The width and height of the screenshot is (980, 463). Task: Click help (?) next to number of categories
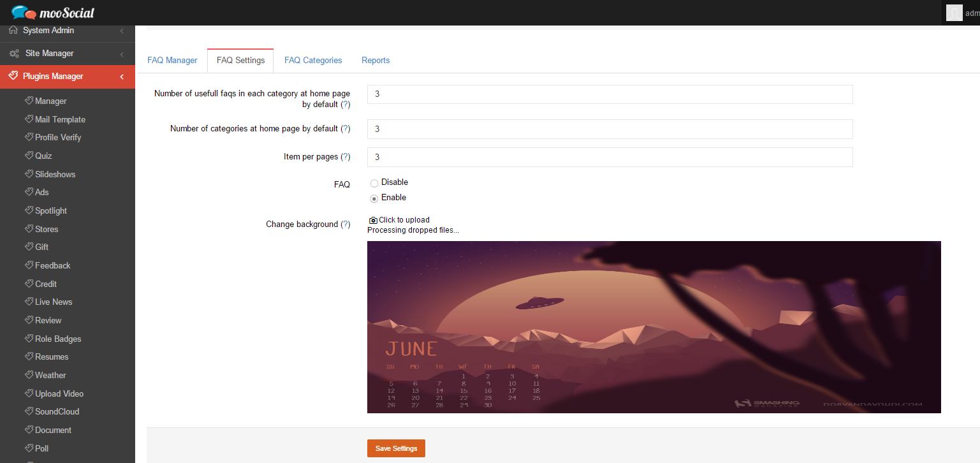346,128
